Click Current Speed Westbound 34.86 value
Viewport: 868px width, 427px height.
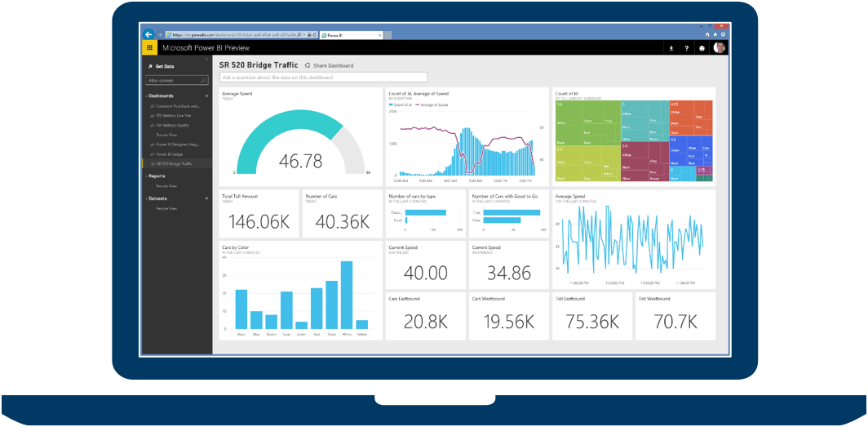pos(509,273)
